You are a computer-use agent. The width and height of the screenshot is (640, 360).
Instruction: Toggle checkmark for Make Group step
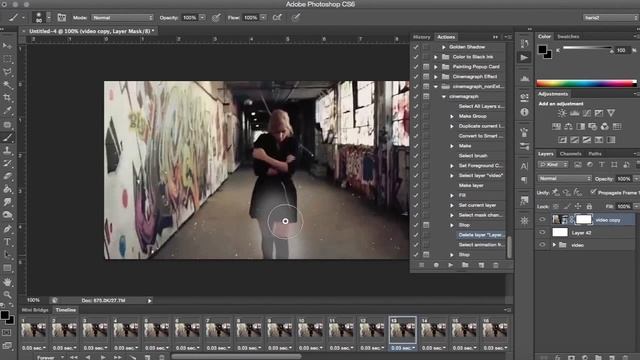[416, 116]
